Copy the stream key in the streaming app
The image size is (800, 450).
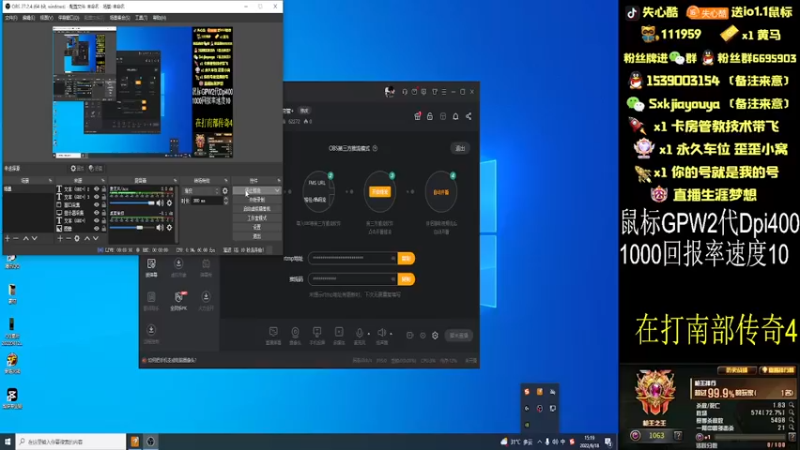pos(406,279)
